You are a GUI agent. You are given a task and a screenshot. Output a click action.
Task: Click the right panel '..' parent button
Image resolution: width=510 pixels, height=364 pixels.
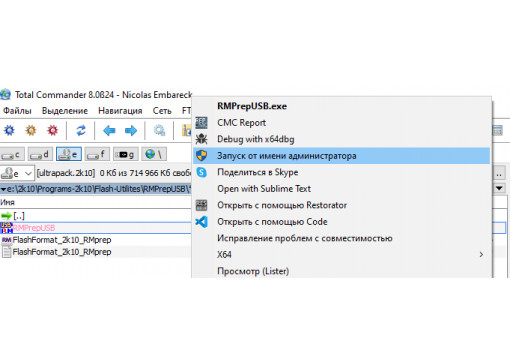(499, 174)
